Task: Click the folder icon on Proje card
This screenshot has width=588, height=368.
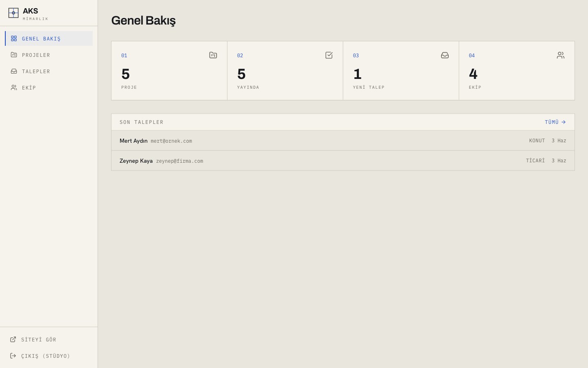Action: [213, 55]
